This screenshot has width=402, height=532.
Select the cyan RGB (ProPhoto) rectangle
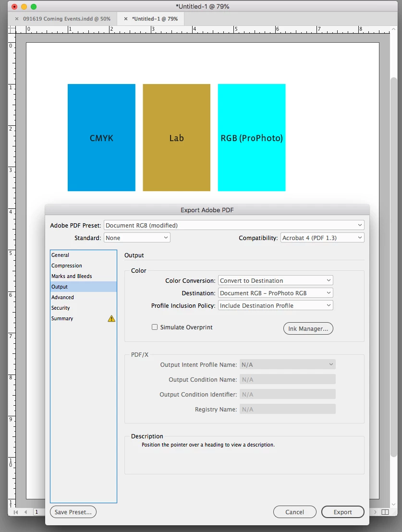coord(252,137)
